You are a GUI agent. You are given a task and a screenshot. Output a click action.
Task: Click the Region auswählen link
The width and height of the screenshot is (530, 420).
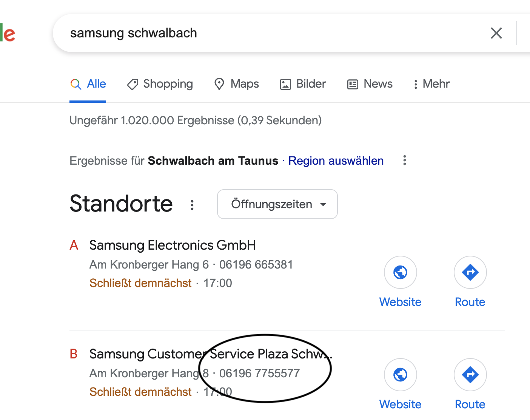336,161
